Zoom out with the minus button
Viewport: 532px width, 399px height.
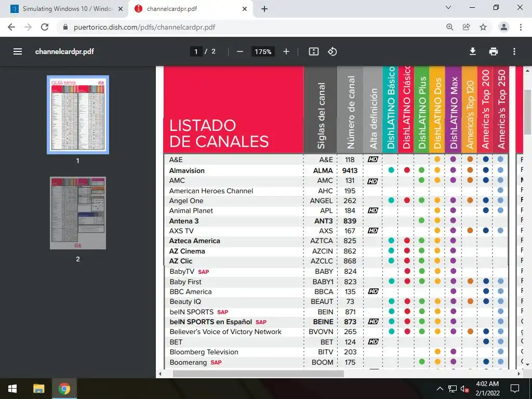point(240,51)
